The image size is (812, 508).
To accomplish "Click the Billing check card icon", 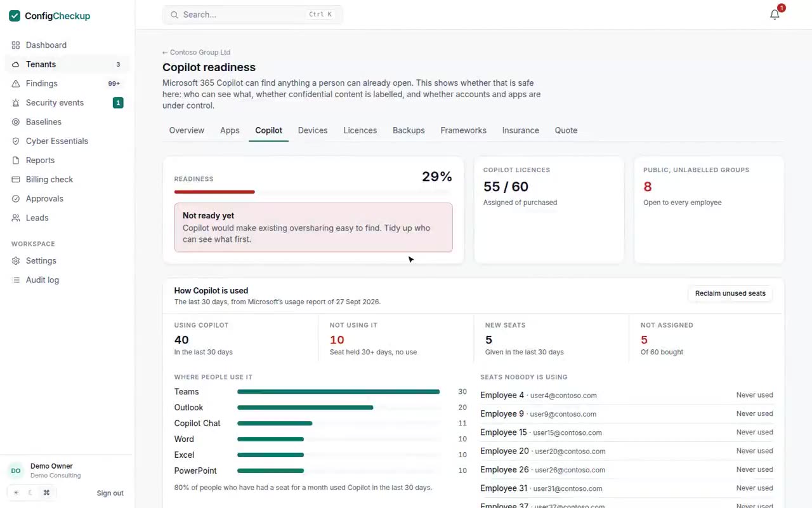I will tap(16, 180).
